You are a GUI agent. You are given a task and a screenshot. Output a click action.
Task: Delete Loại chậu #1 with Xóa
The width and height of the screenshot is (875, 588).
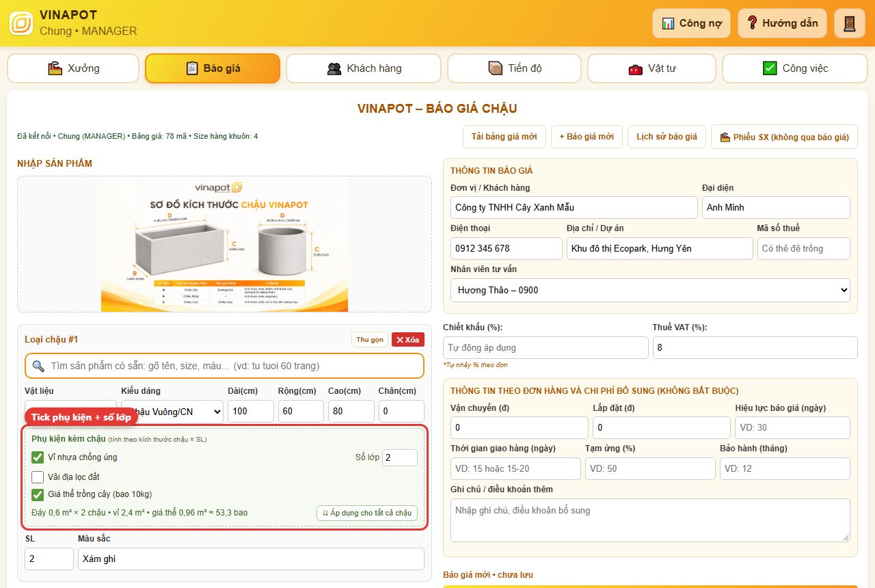point(408,340)
